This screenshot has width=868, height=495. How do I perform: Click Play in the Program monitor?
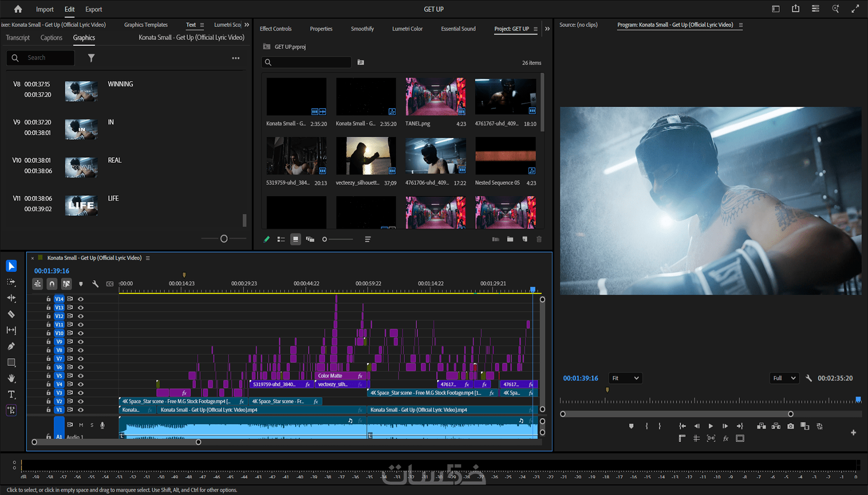[711, 426]
